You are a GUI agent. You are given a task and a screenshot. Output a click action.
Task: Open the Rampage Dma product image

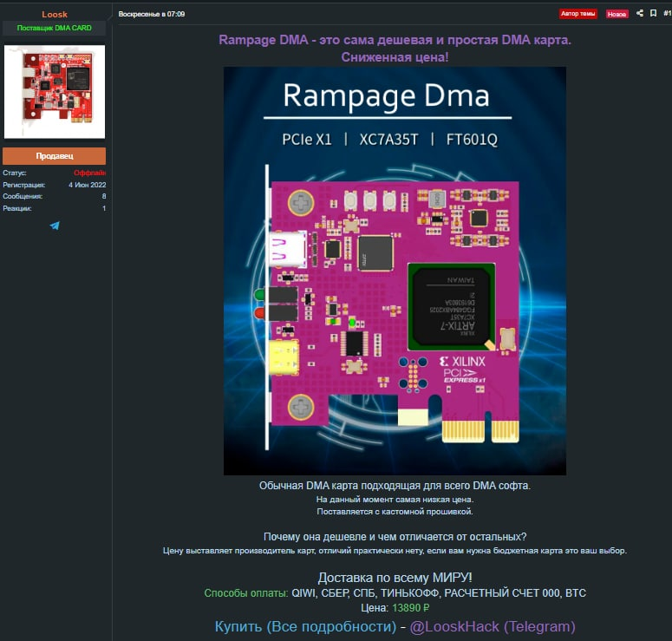(x=395, y=271)
